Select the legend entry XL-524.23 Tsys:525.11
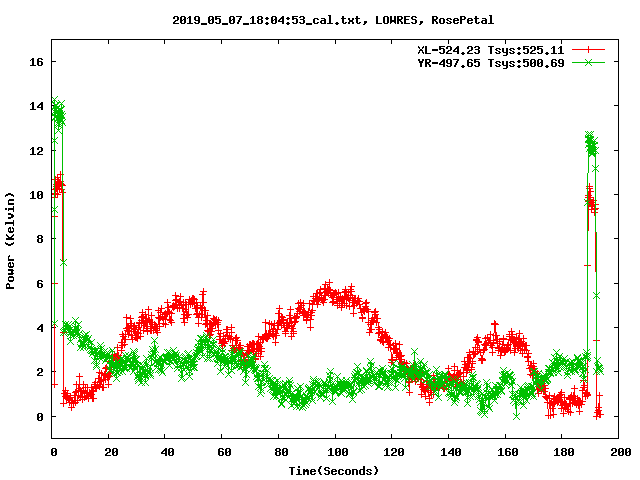This screenshot has width=640, height=480. tap(490, 50)
